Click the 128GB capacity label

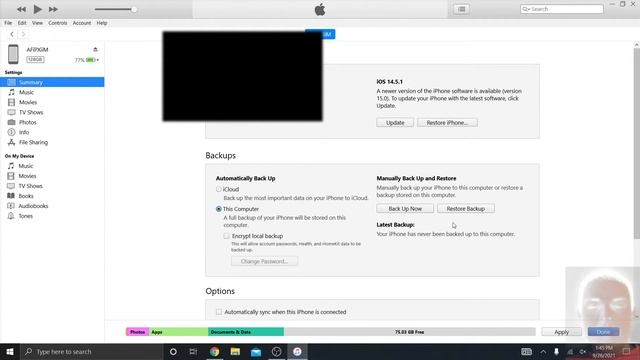[36, 60]
